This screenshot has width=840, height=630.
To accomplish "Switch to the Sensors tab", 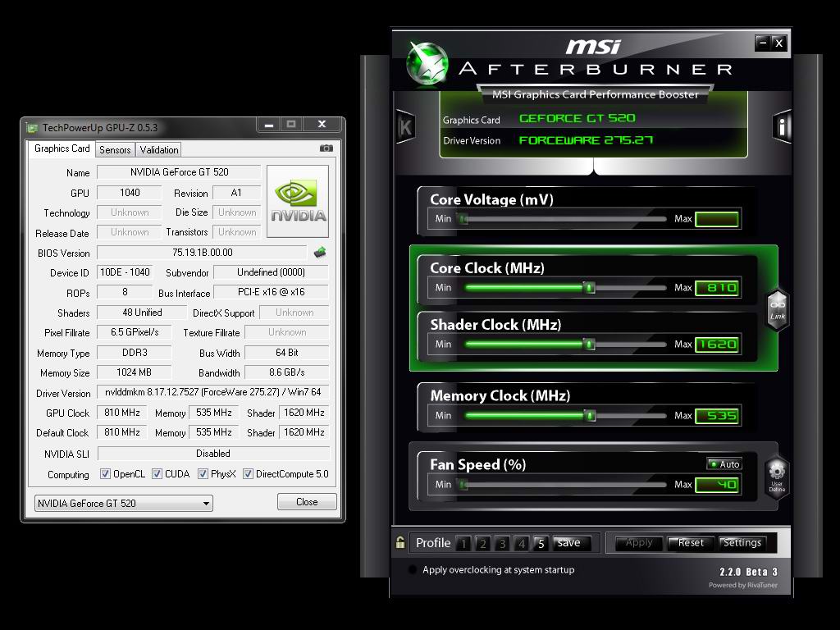I will point(115,149).
